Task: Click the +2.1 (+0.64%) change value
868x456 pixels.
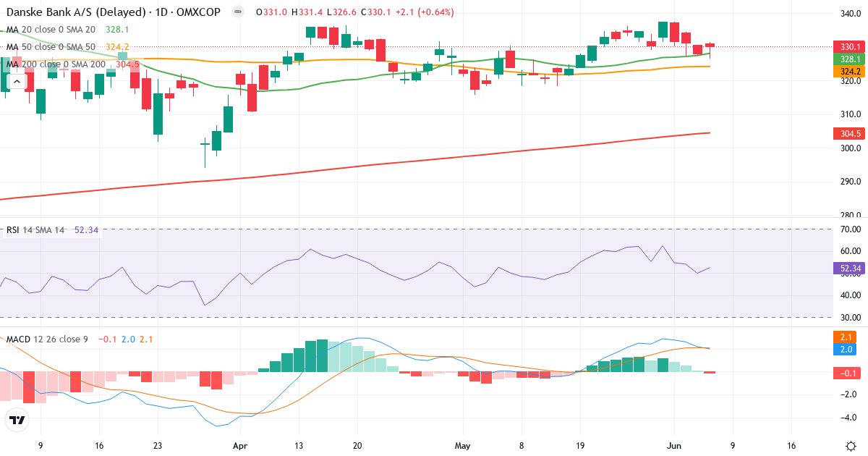Action: [425, 12]
